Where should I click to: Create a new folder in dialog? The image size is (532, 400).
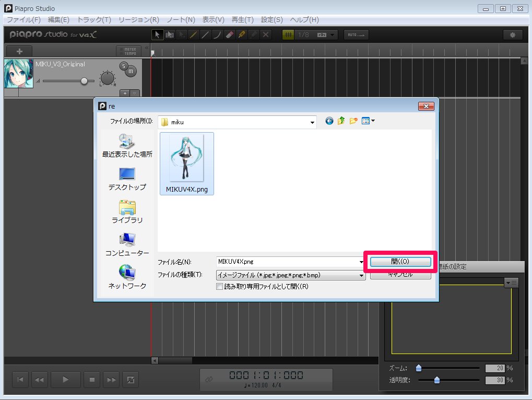[353, 121]
